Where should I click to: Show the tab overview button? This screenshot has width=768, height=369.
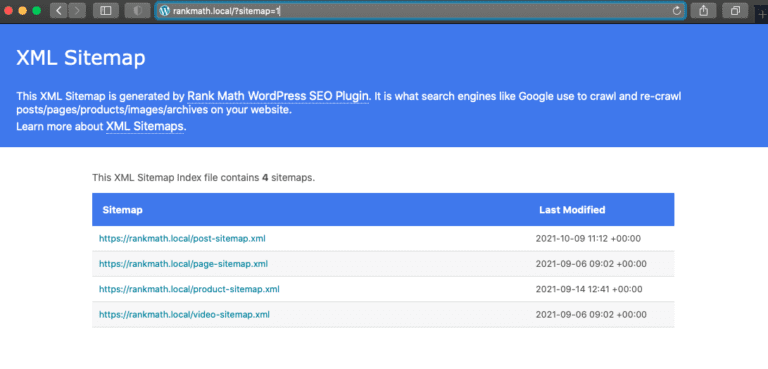[735, 11]
